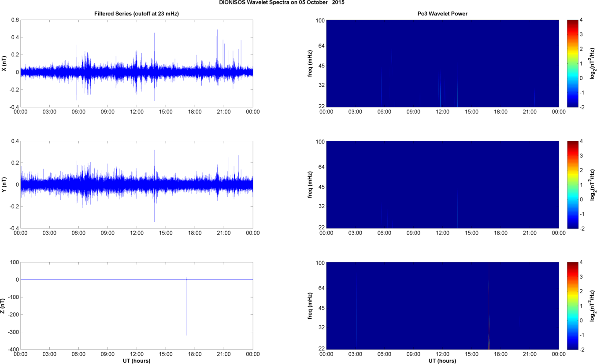597x364 pixels.
Task: Click log2(nT²/Hz) label of the X spectrogram colorbar
Action: pyautogui.click(x=592, y=63)
